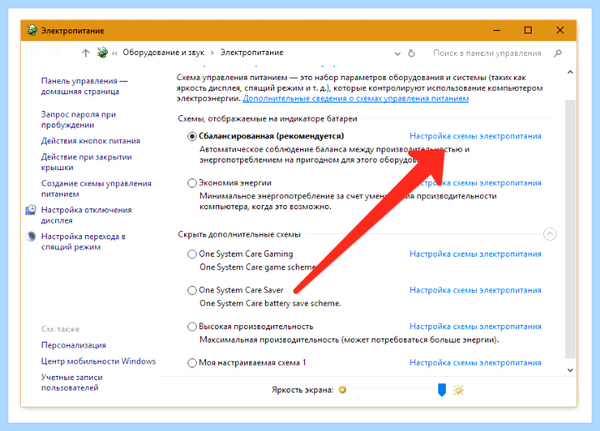
Task: Click the control panel search field
Action: click(x=487, y=53)
